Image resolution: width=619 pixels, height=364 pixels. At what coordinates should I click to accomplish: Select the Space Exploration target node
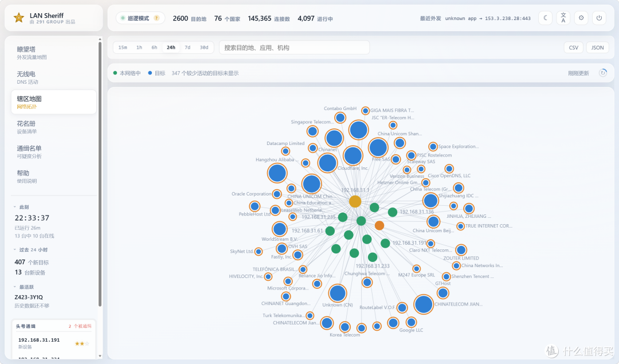[433, 147]
